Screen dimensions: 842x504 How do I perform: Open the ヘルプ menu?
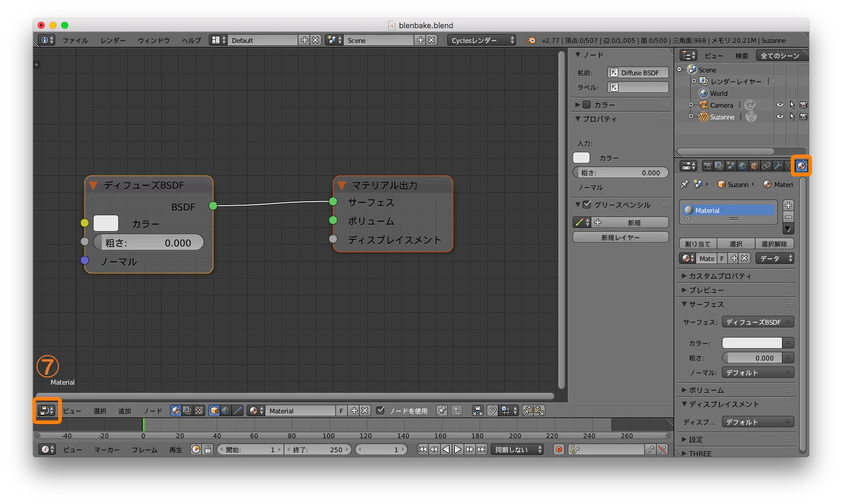click(x=191, y=40)
